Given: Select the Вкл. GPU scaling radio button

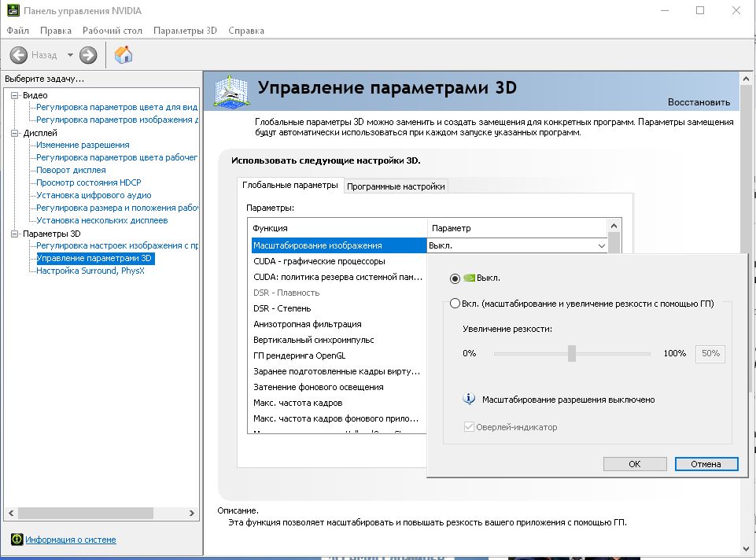Looking at the screenshot, I should coord(455,304).
